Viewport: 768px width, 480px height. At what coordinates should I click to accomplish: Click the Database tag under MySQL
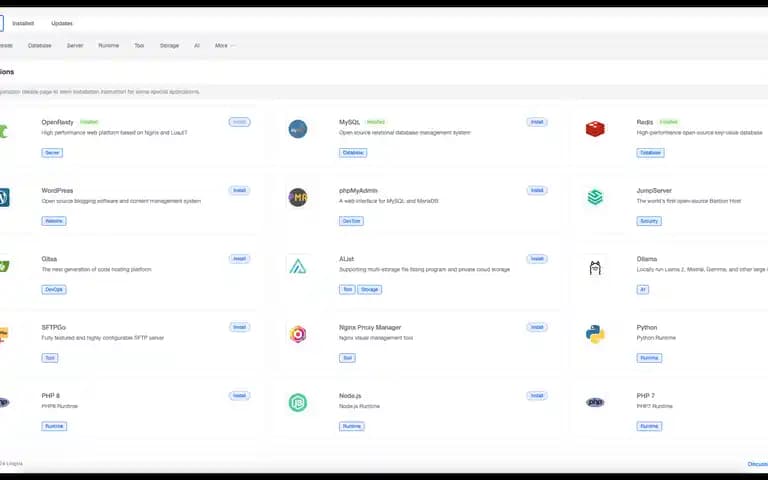point(353,153)
